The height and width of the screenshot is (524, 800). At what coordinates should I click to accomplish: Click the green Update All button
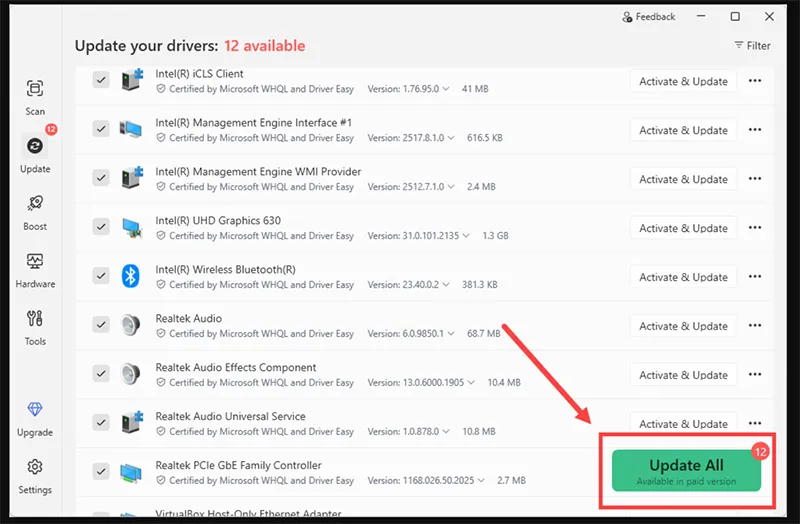[x=686, y=470]
